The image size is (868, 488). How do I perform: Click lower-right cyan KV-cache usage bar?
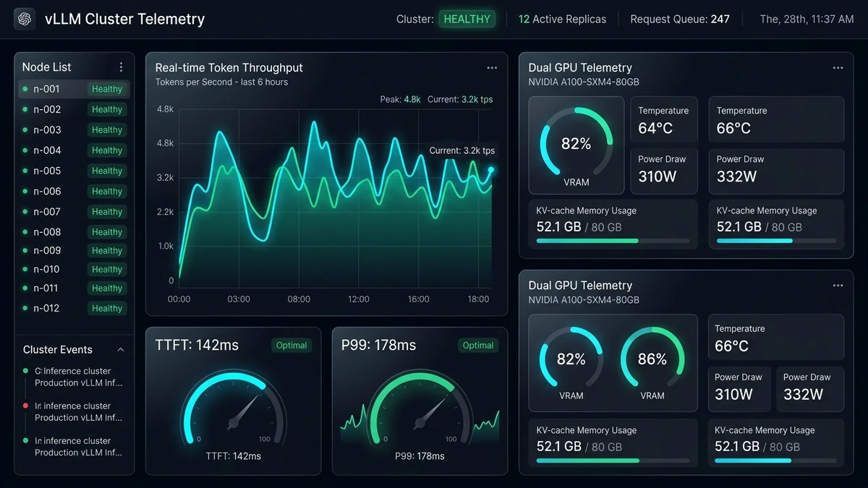[775, 460]
